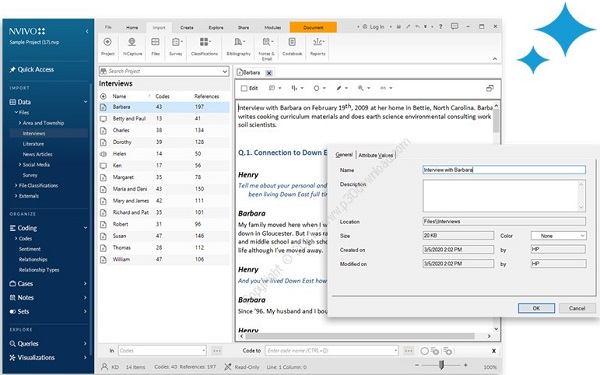The image size is (600, 375).
Task: Open the Color dropdown set to None
Action: click(558, 236)
